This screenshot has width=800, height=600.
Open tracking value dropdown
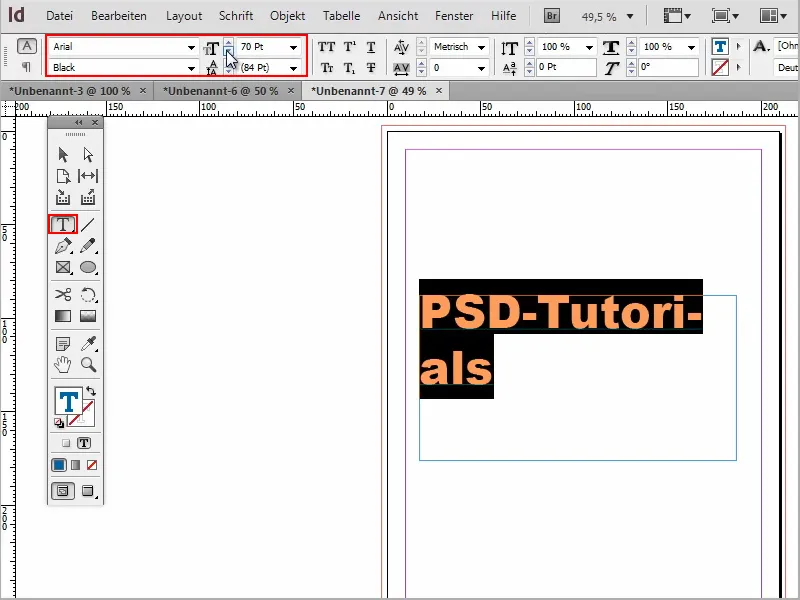481,67
